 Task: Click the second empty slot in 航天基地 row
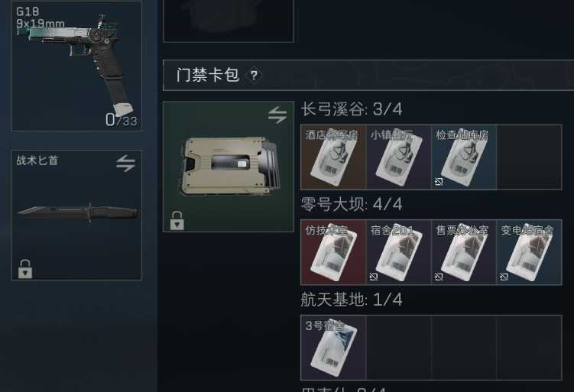[399, 348]
